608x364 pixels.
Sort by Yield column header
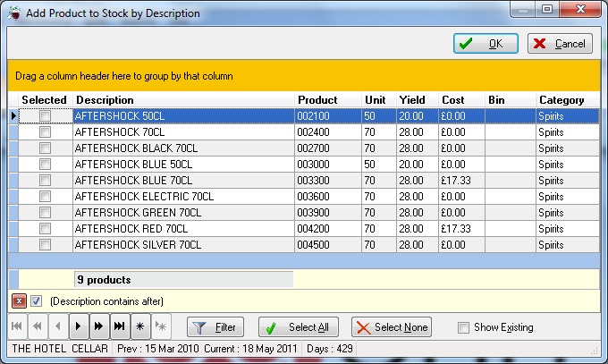pos(418,100)
